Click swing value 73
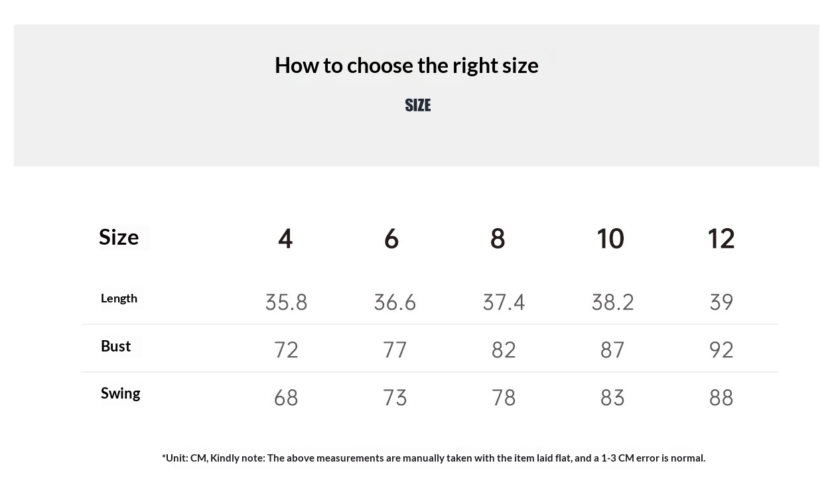This screenshot has width=836, height=504. [x=395, y=398]
